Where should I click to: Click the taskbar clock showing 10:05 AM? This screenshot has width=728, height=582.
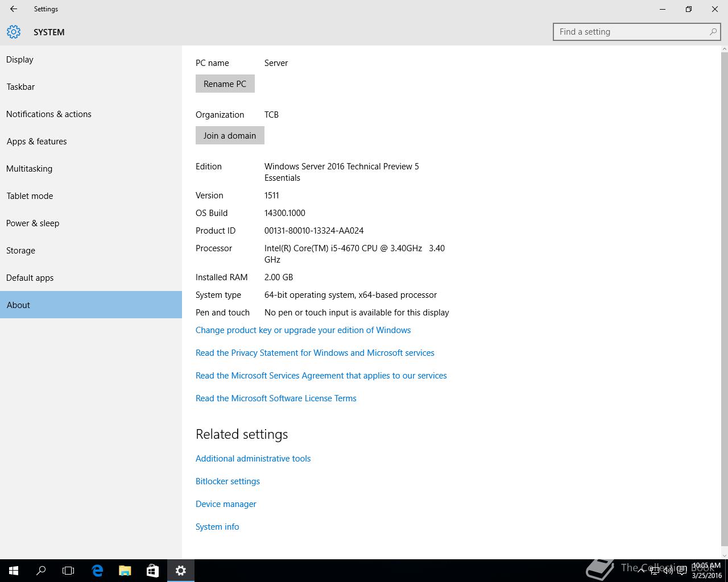tap(706, 571)
